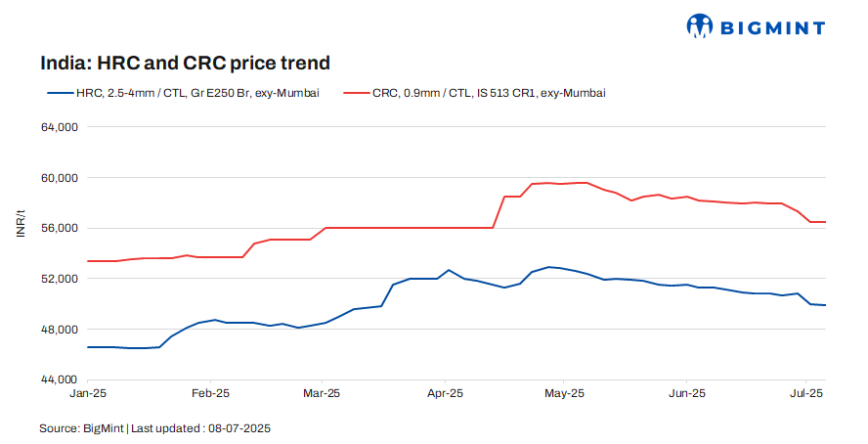Select the Apr-25 x-axis label
The height and width of the screenshot is (444, 868).
coord(445,393)
